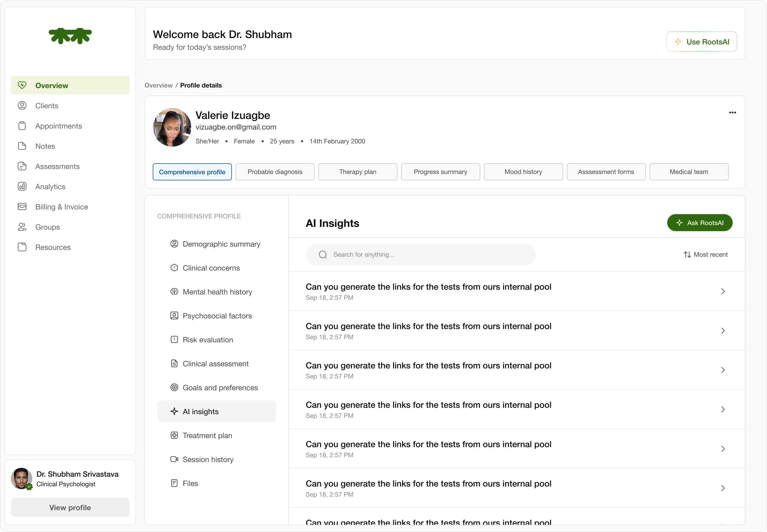The image size is (767, 532).
Task: Click the Billing & Invoice card icon
Action: 22,207
